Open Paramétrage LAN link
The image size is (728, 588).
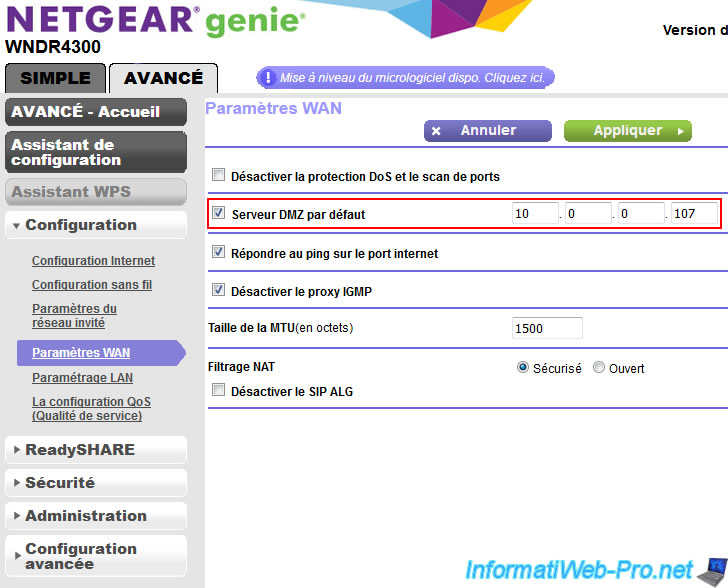click(x=83, y=378)
